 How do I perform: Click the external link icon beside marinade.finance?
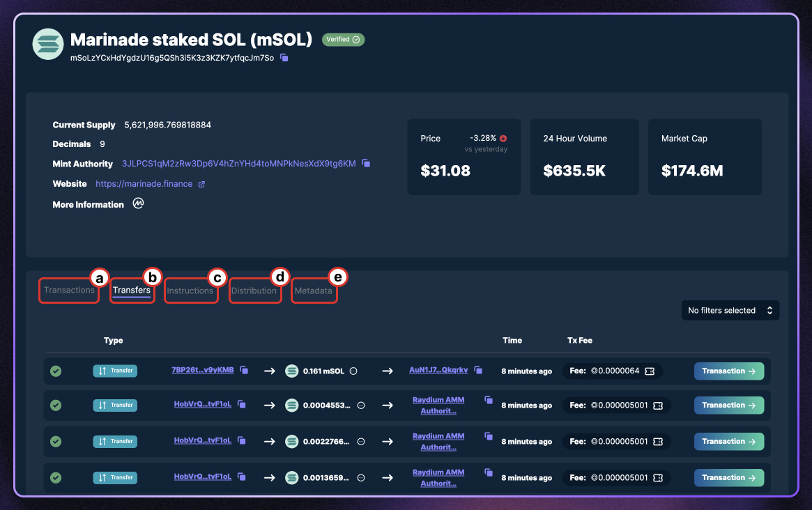(x=201, y=185)
